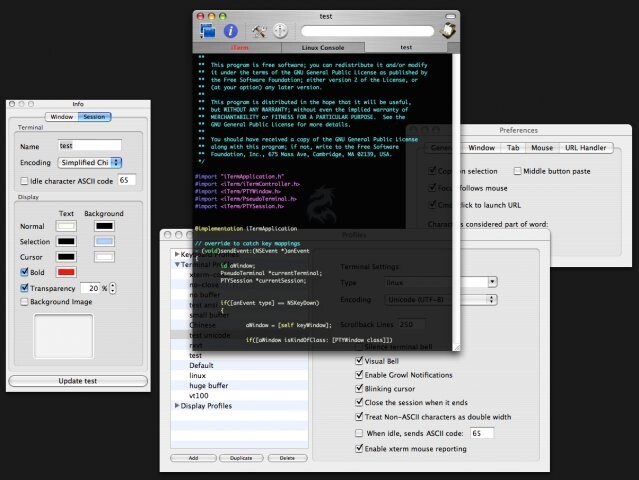Open the New Session windows icon in iTerm toolbar
This screenshot has height=480, width=639.
[x=208, y=31]
